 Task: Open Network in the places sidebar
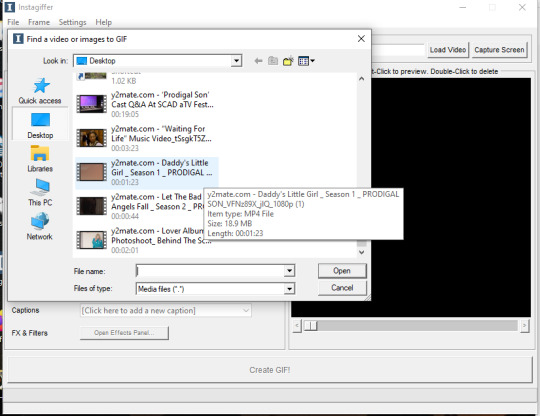(40, 226)
